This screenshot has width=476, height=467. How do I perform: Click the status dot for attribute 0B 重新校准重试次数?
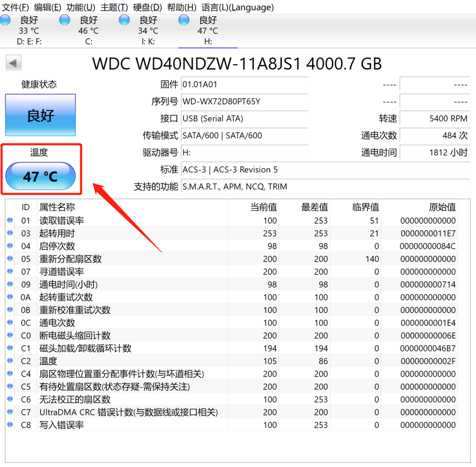click(10, 309)
